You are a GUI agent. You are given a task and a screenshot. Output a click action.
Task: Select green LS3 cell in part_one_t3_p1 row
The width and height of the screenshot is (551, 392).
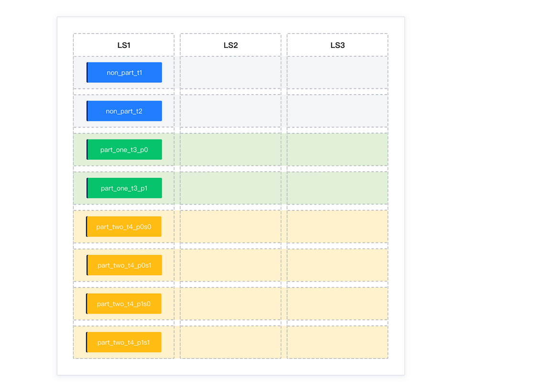(x=337, y=188)
